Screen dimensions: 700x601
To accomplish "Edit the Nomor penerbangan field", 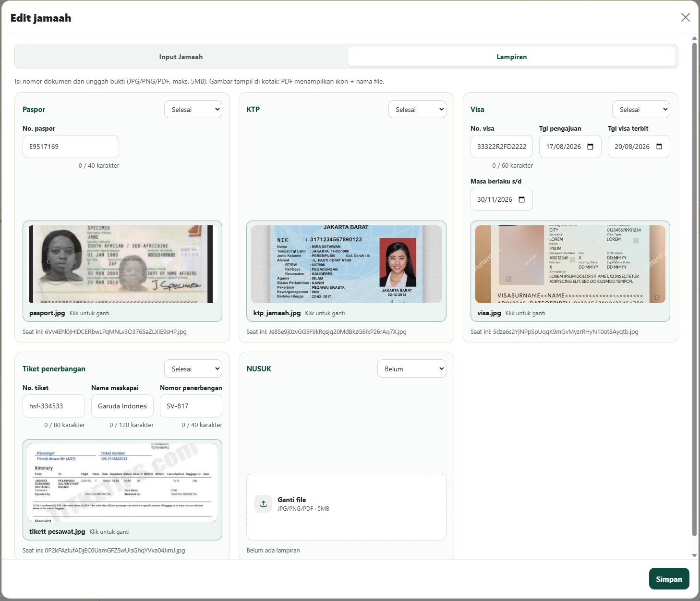I will 191,406.
